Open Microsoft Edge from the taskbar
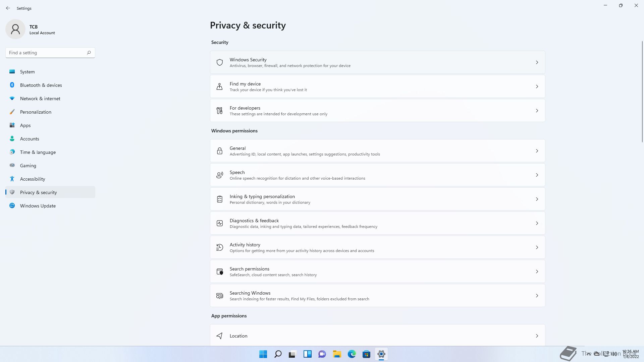 [352, 354]
